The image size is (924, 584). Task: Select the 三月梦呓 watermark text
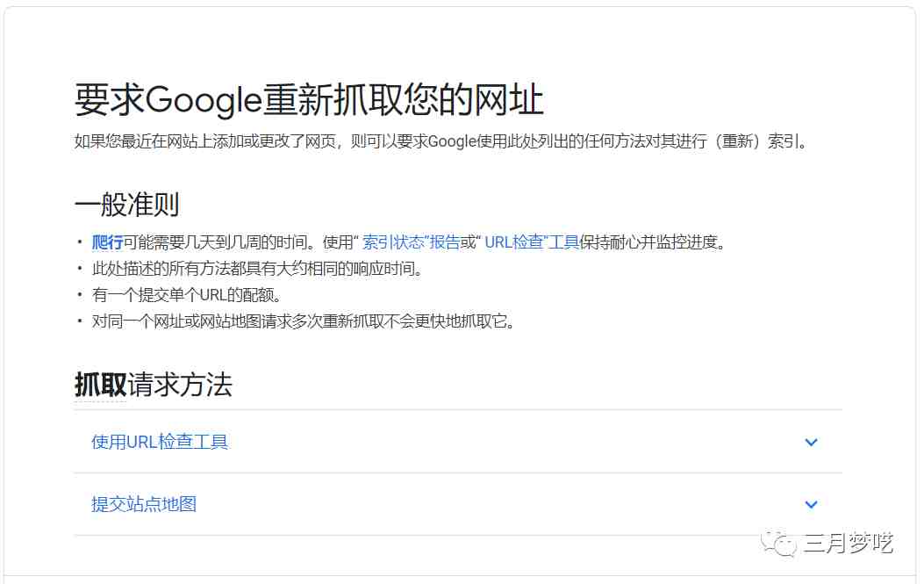(x=848, y=543)
